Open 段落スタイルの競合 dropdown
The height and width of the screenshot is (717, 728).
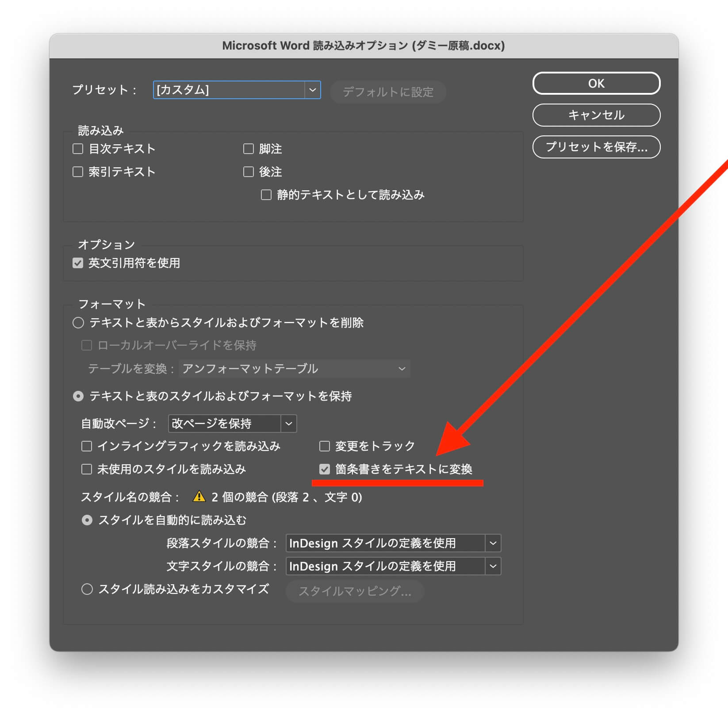click(x=393, y=543)
